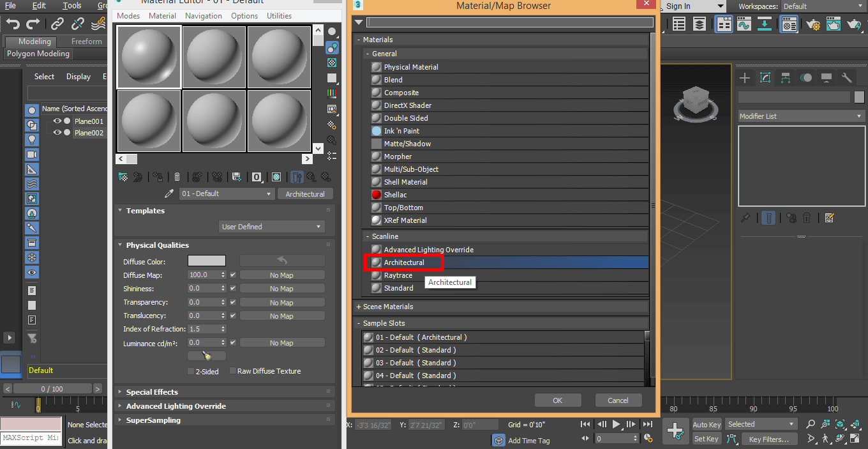Toggle Backlight icon in Material Editor
The image size is (868, 449).
click(x=332, y=47)
